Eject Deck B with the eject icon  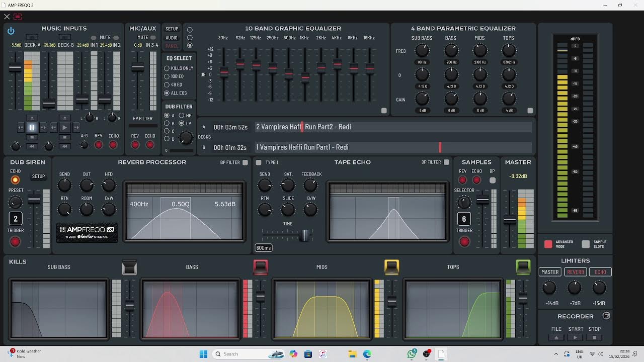tap(65, 118)
